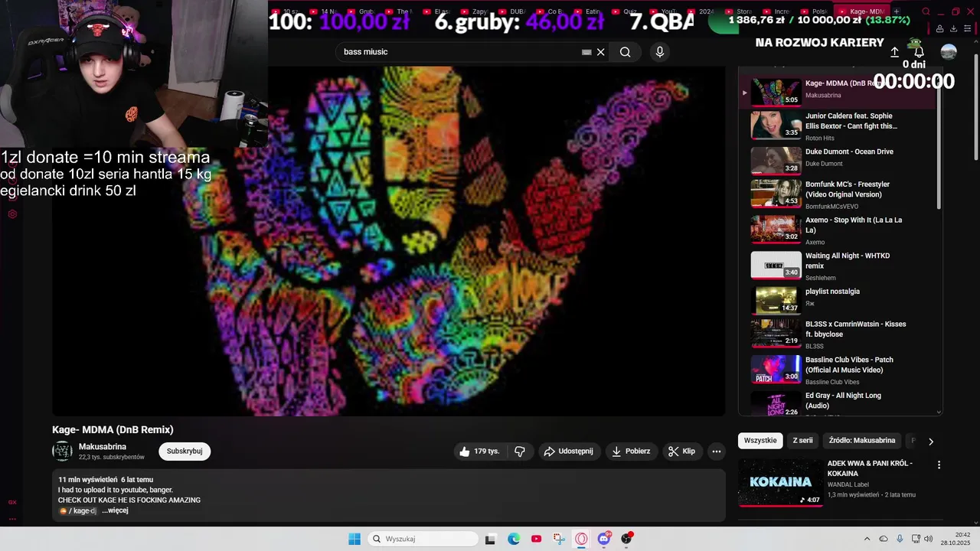Open on-screen keyboard icon in search box
This screenshot has width=980, height=551.
tap(586, 52)
